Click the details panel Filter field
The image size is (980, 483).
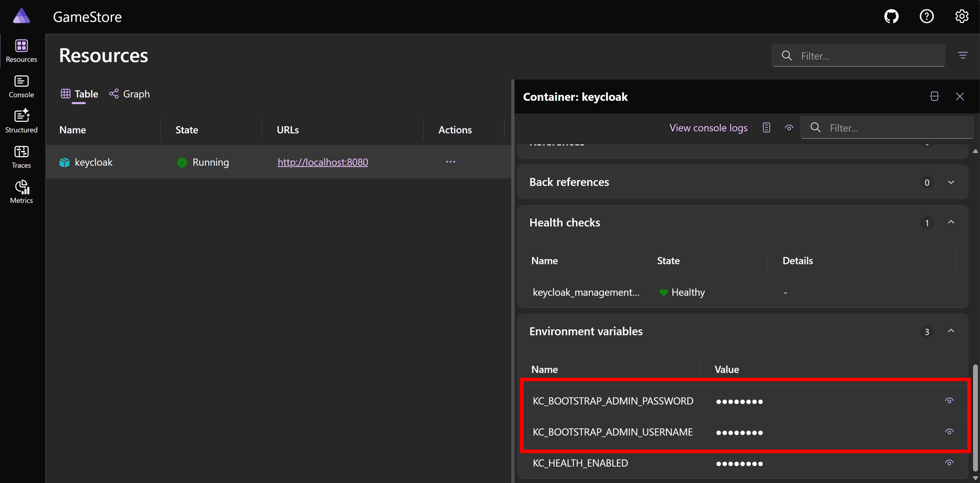click(x=887, y=128)
